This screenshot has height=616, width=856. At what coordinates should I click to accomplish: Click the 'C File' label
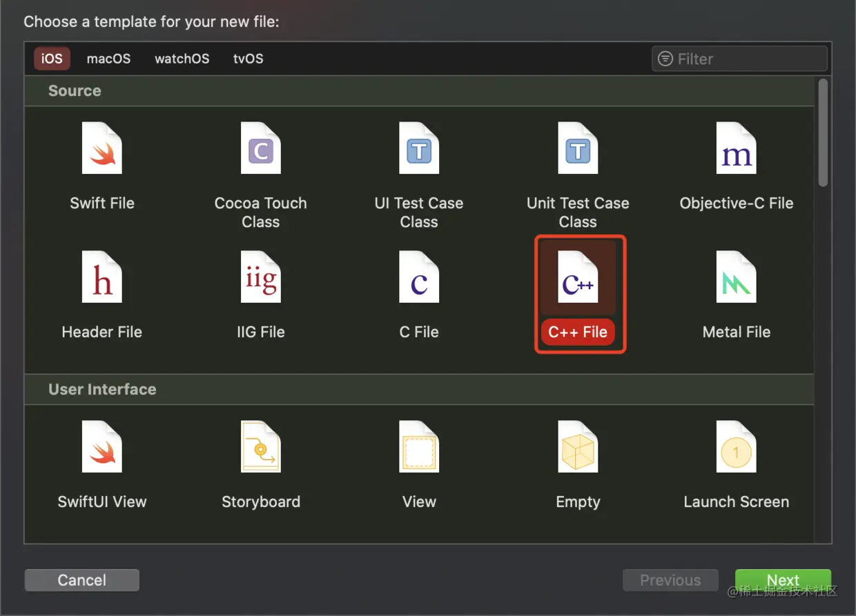click(419, 332)
